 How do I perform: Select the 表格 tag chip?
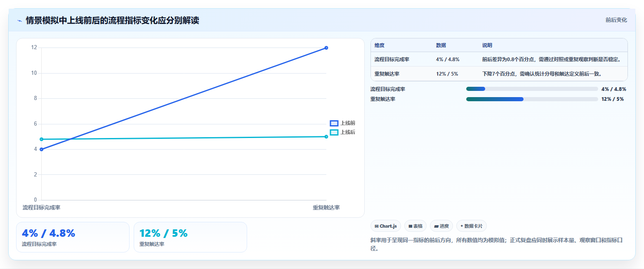pyautogui.click(x=415, y=226)
